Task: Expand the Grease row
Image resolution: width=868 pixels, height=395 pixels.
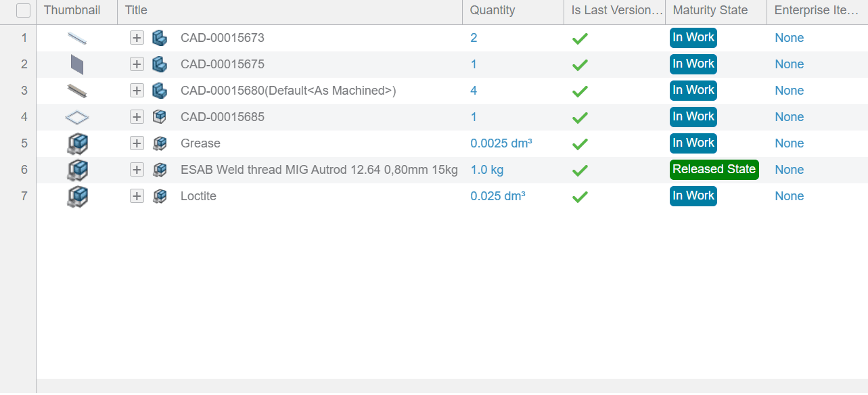Action: pos(137,143)
